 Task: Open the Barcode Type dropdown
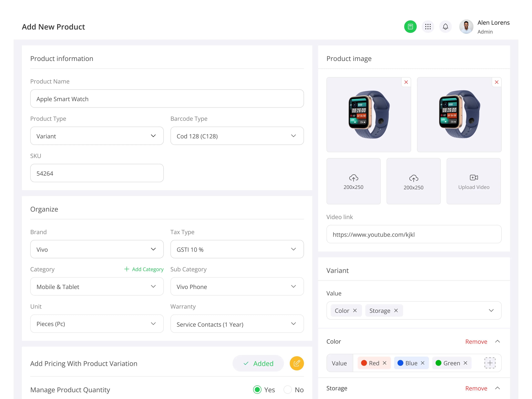(237, 136)
